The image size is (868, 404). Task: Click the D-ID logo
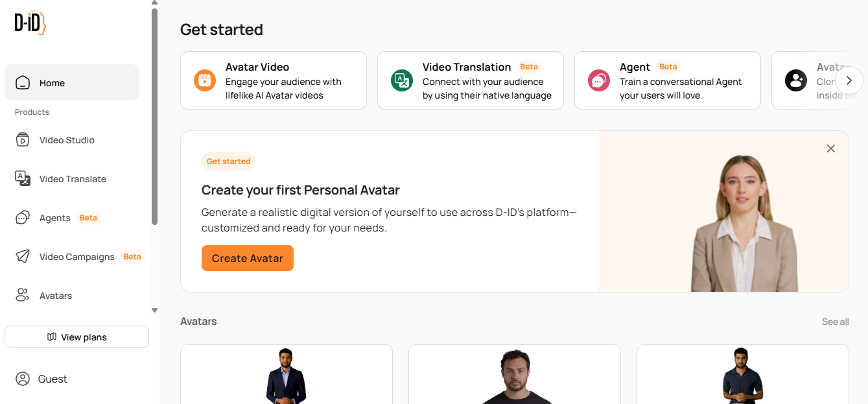[30, 23]
